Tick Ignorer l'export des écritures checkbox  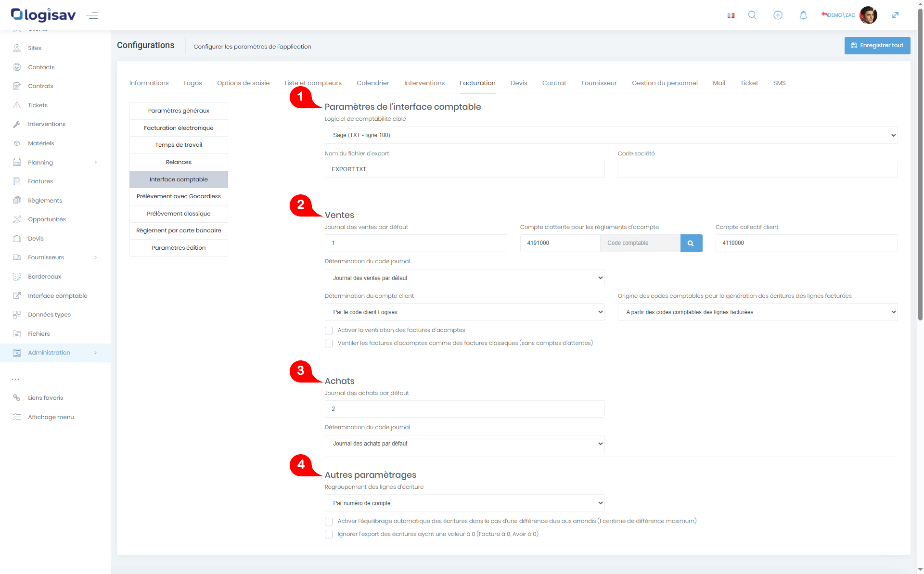[x=329, y=535]
